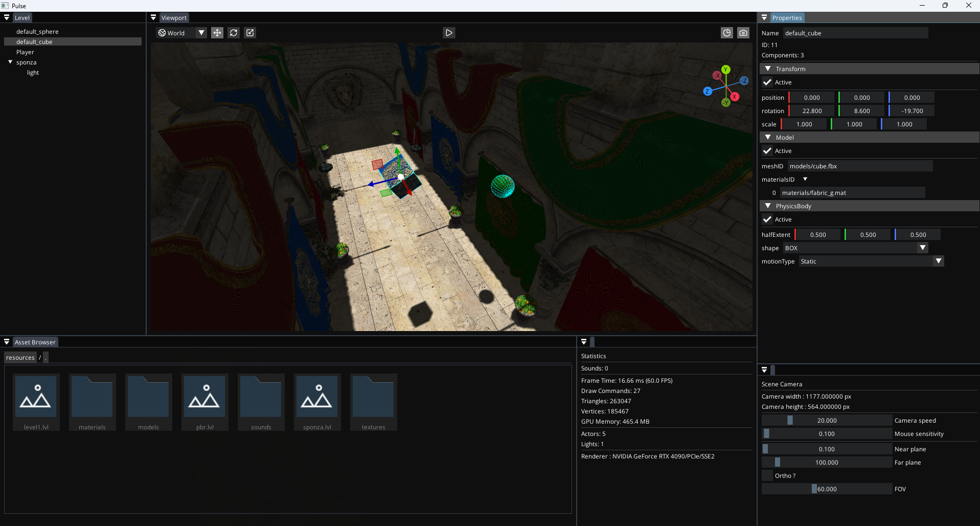Adjust the FOV slider

[x=827, y=489]
